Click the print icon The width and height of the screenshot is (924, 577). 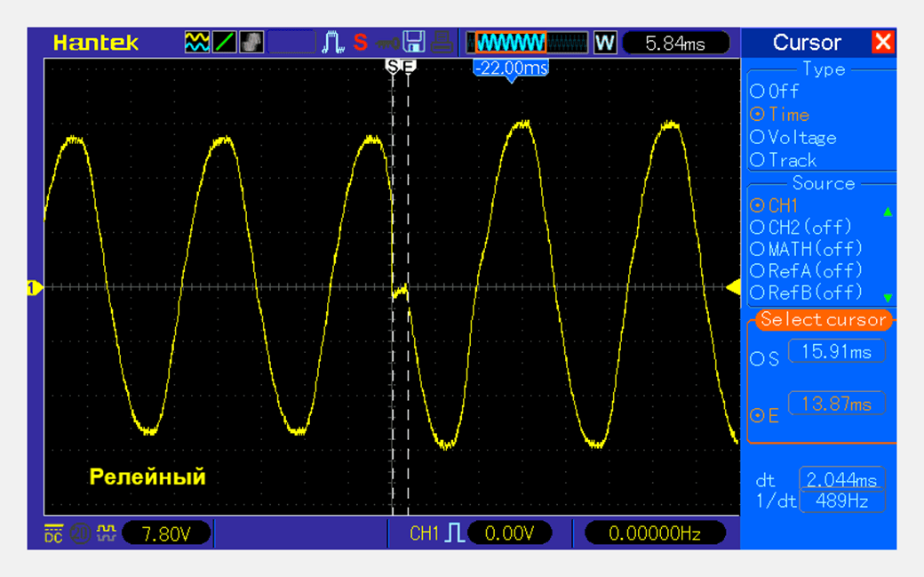(x=442, y=42)
